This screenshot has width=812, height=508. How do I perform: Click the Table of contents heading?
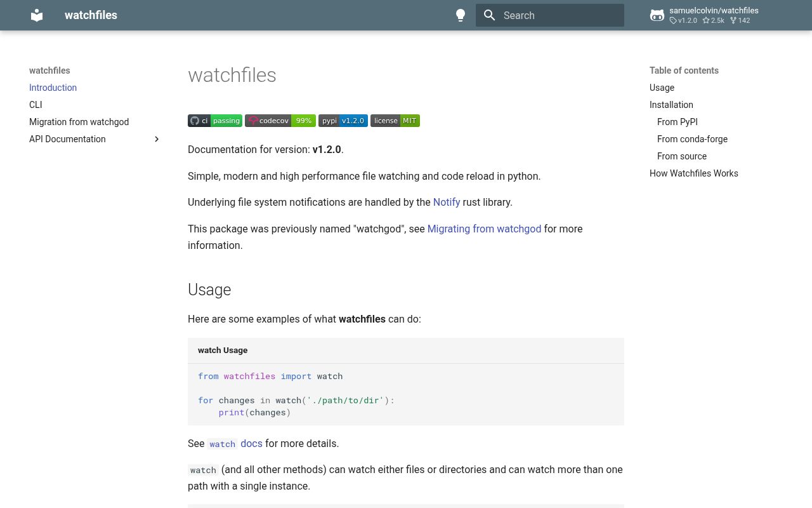684,70
